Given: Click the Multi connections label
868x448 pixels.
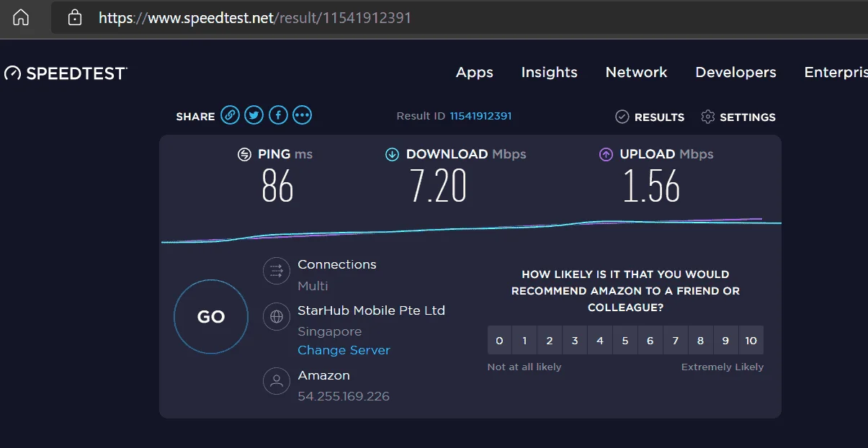Looking at the screenshot, I should point(313,286).
